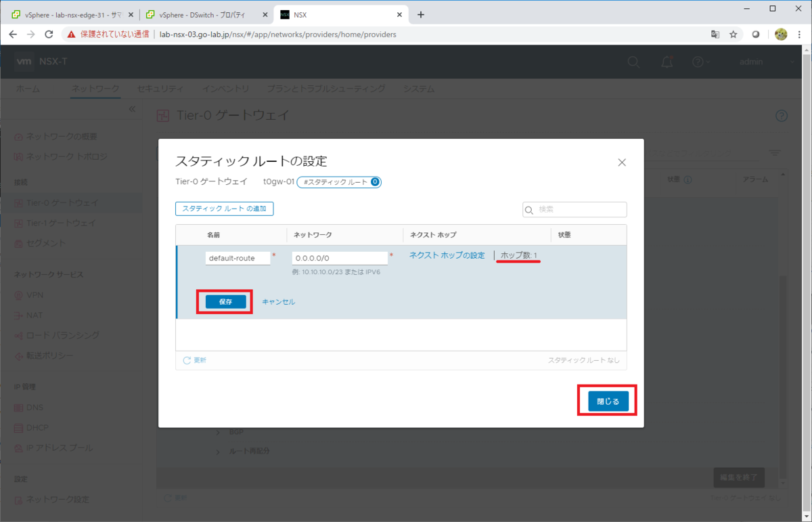Image resolution: width=812 pixels, height=522 pixels.
Task: Click the search magnifier icon in NSX header
Action: (633, 62)
